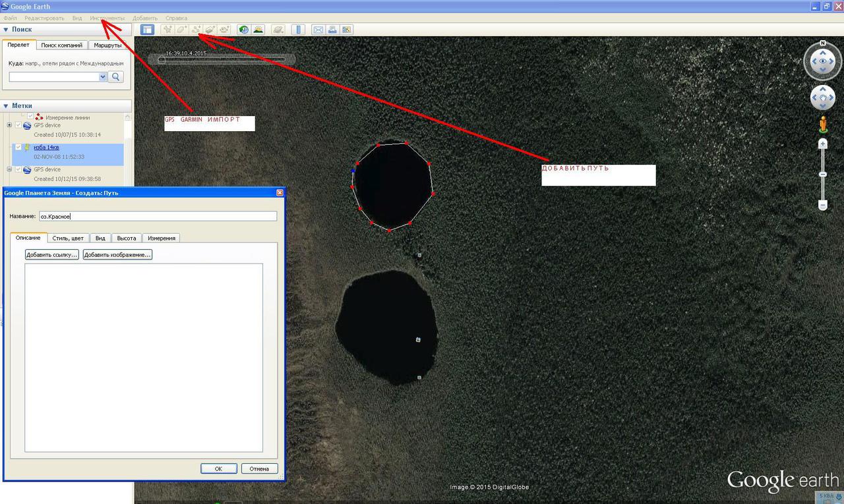Select the Измерение линии tree item
The width and height of the screenshot is (844, 504).
tap(67, 117)
